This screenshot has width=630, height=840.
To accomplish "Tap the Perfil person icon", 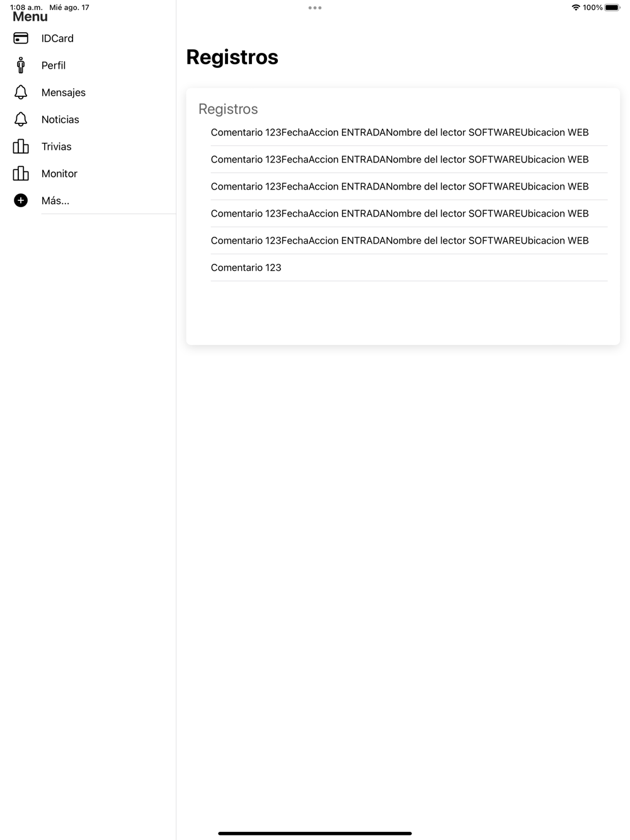I will coord(21,65).
